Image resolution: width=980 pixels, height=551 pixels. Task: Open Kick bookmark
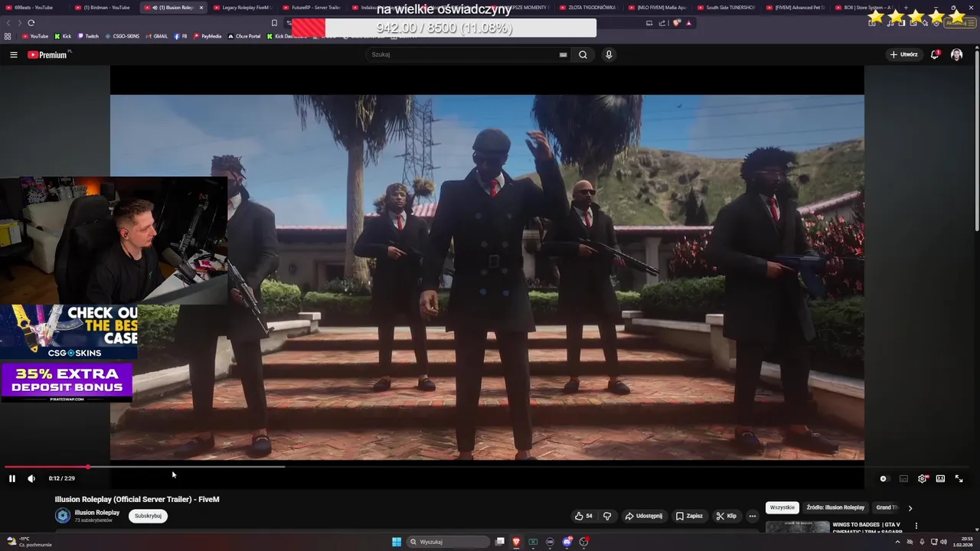[x=63, y=36]
